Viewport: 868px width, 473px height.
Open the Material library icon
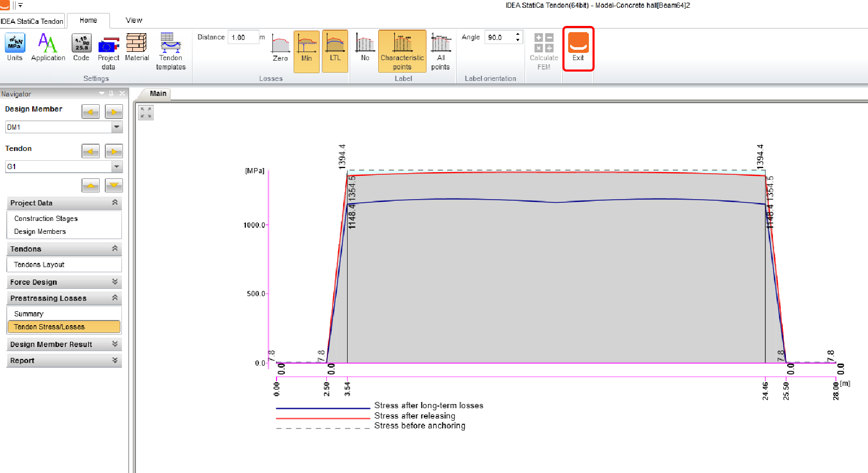point(137,47)
